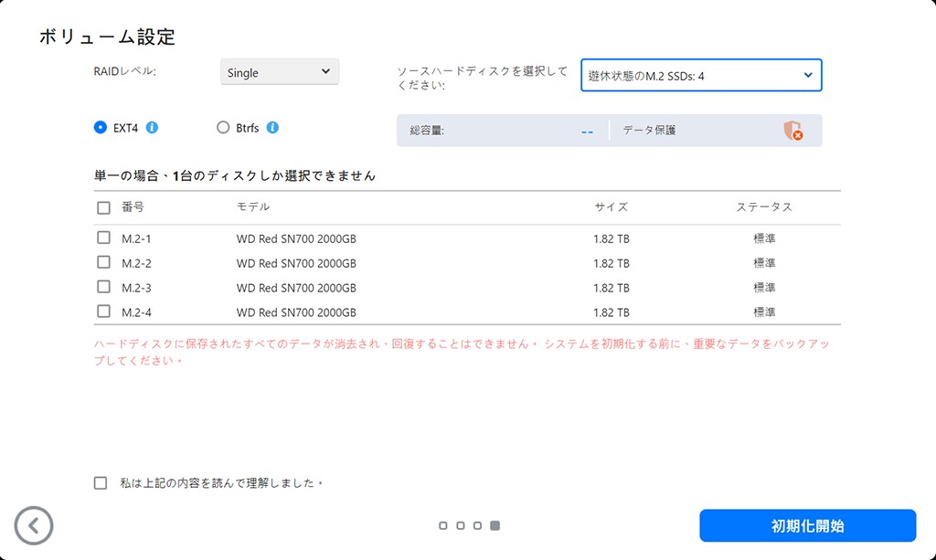Click the モデル column header
Viewport: 936px width, 560px height.
coord(253,207)
